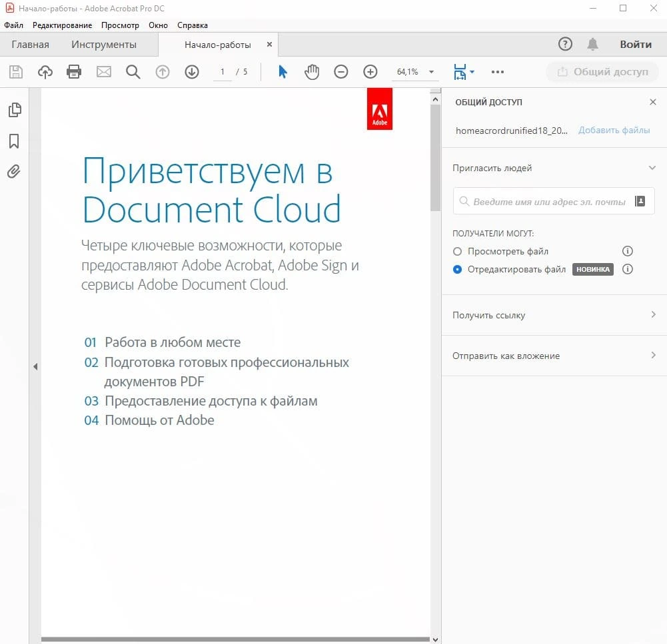Close the Начало-работы tab
The height and width of the screenshot is (644, 667).
coord(269,44)
